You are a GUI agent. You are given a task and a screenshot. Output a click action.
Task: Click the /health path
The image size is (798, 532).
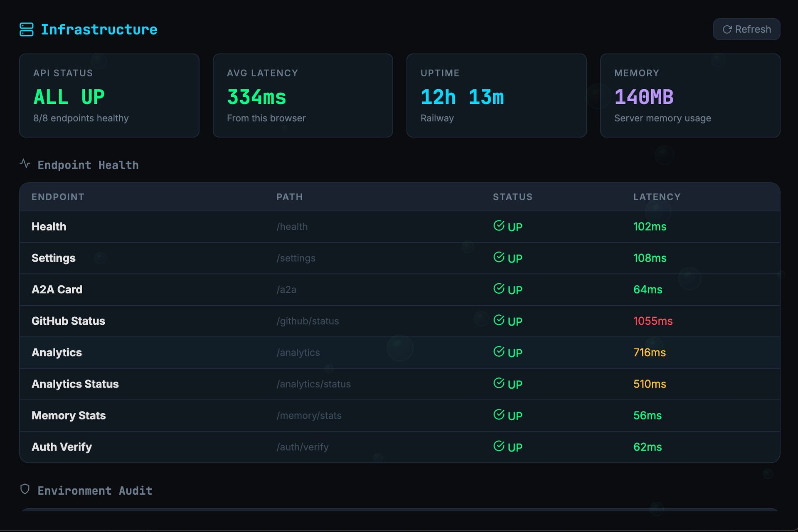[292, 227]
